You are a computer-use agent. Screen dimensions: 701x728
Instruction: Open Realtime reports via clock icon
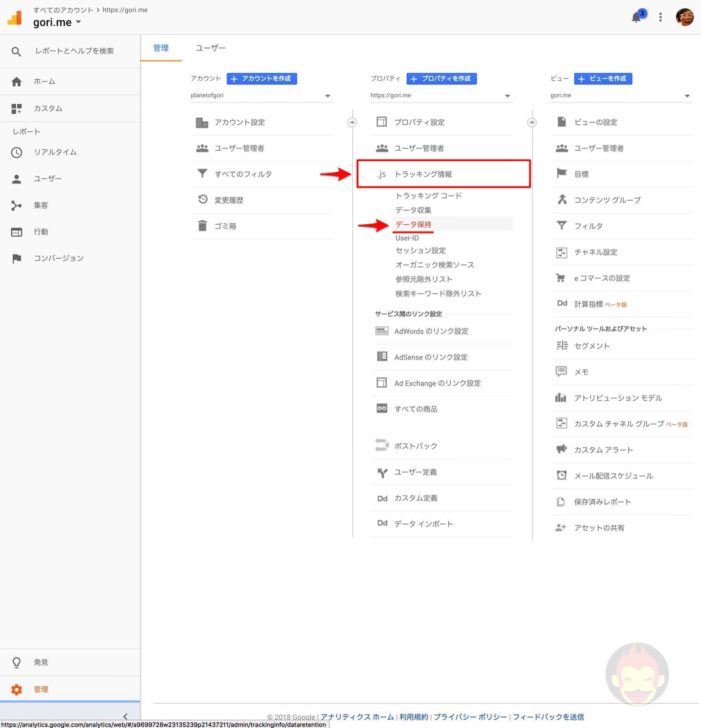coord(17,152)
